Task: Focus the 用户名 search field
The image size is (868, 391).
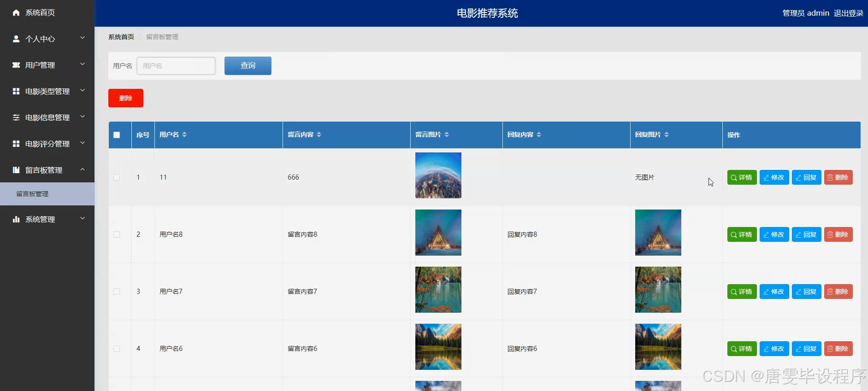Action: pos(176,66)
